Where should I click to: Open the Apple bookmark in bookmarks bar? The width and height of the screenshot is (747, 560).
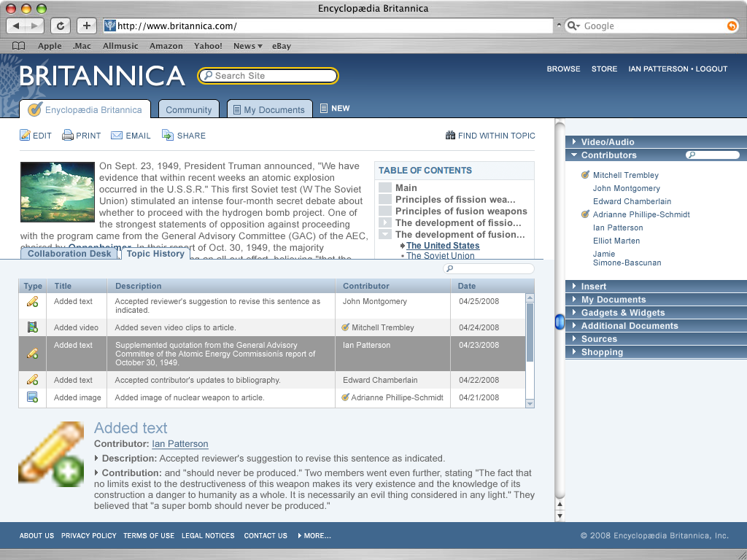coord(50,46)
